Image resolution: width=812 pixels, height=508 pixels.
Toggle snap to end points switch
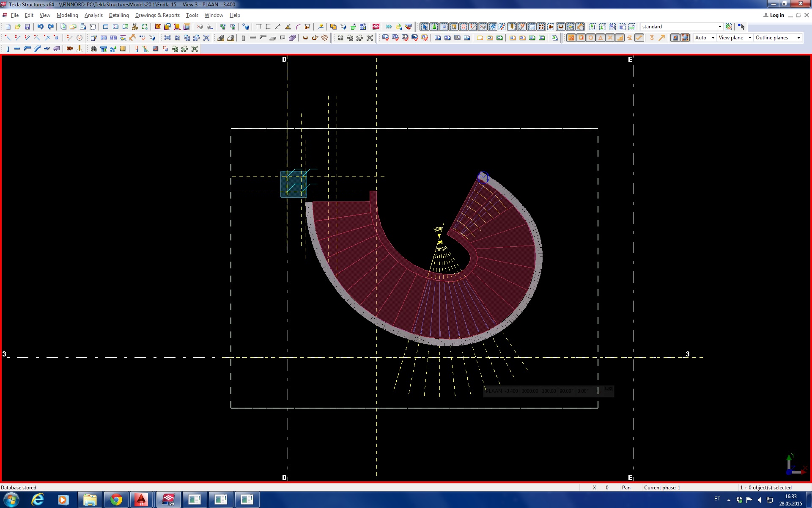pos(581,38)
